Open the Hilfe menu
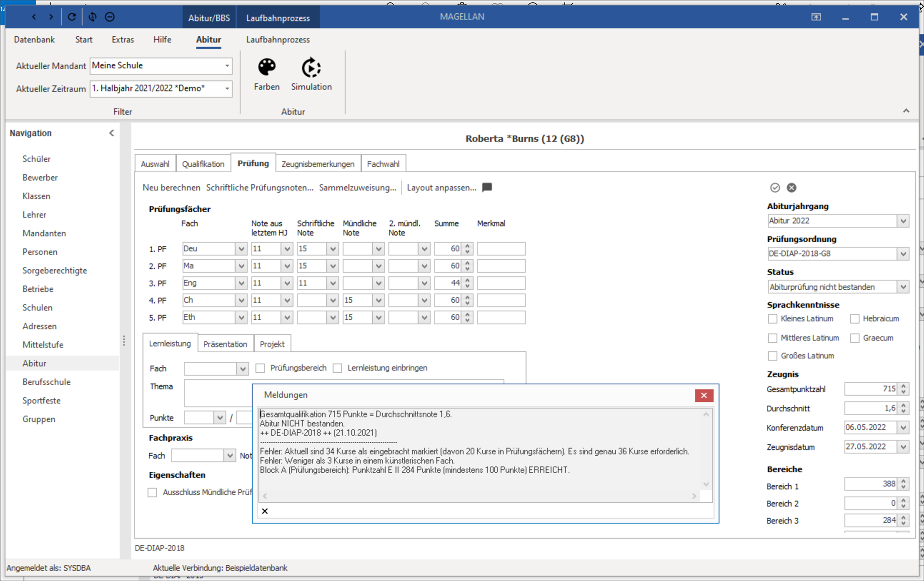Image resolution: width=924 pixels, height=581 pixels. 162,40
